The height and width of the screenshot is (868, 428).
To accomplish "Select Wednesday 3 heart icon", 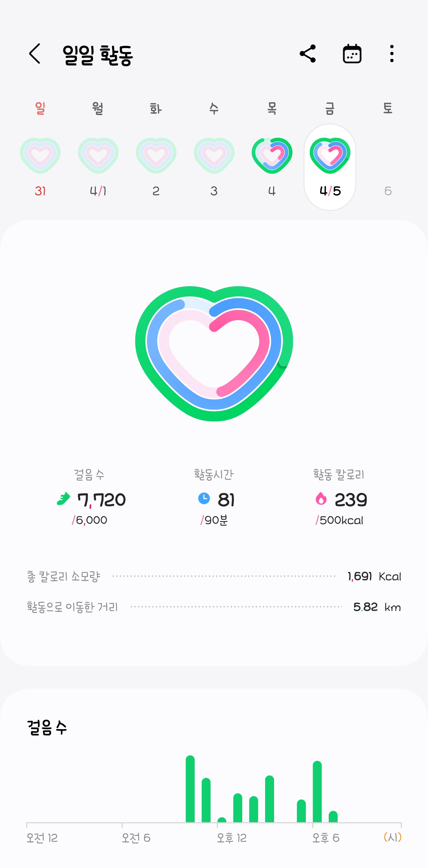I will pyautogui.click(x=214, y=155).
